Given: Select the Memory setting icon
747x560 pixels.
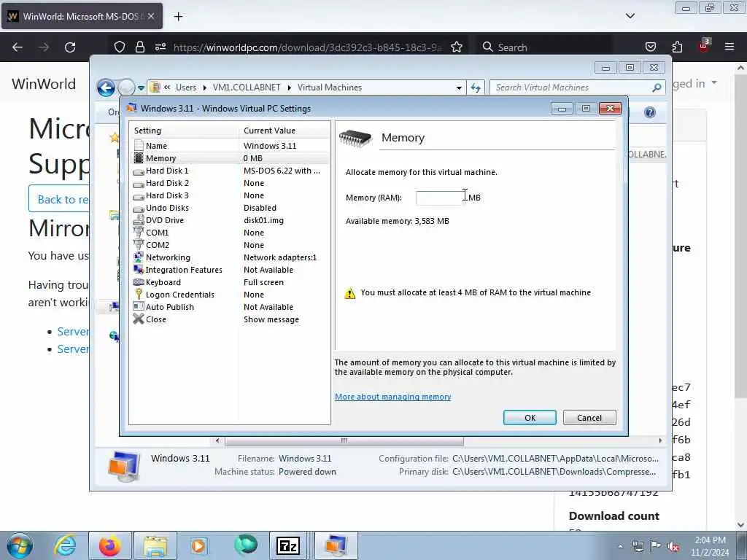Looking at the screenshot, I should tap(139, 158).
